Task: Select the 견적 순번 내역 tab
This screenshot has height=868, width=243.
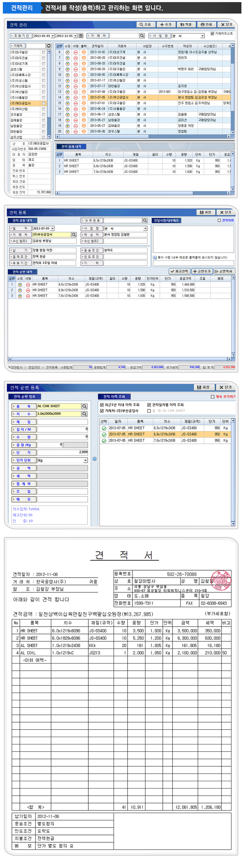Action: (23, 272)
